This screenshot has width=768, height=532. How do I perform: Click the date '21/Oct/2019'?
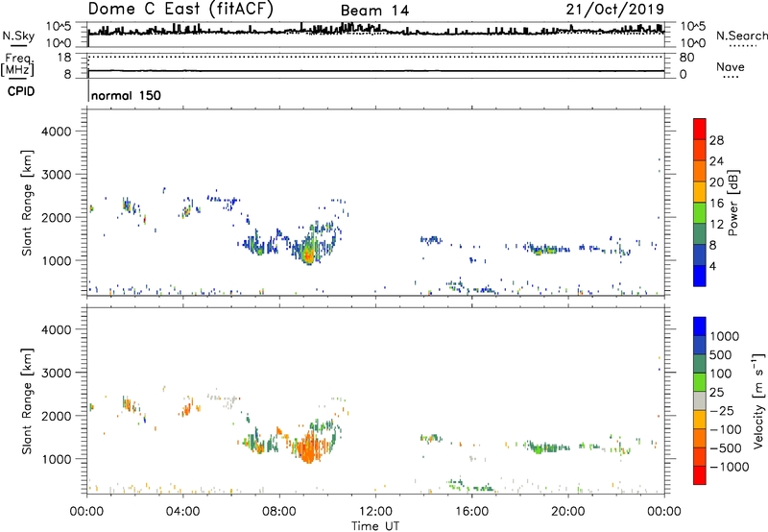[x=615, y=10]
